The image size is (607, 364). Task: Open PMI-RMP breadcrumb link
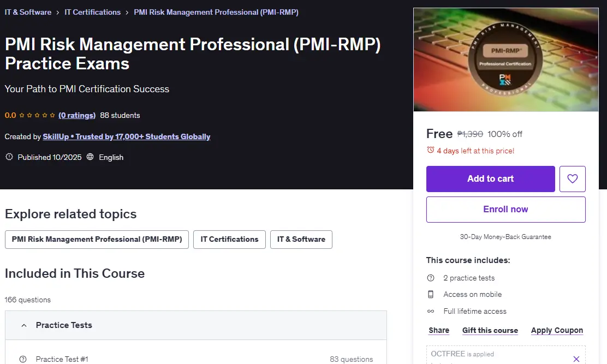(216, 12)
